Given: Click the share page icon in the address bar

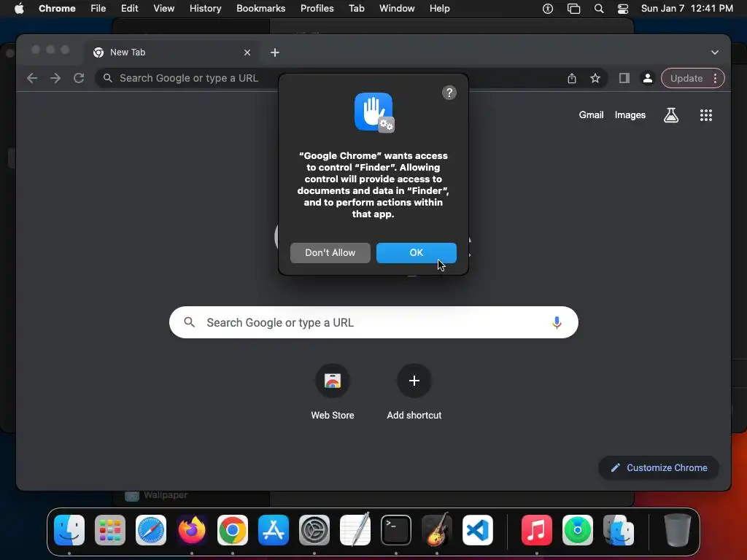Looking at the screenshot, I should 572,78.
